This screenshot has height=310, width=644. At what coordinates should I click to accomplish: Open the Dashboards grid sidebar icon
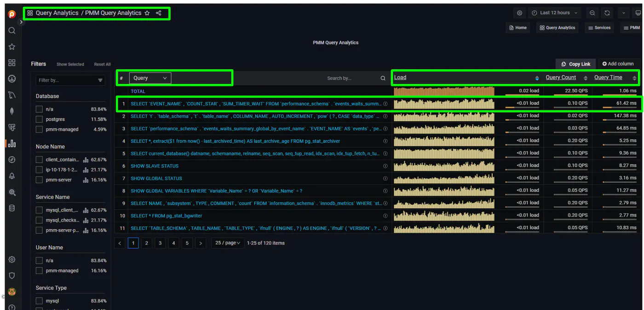(x=12, y=62)
